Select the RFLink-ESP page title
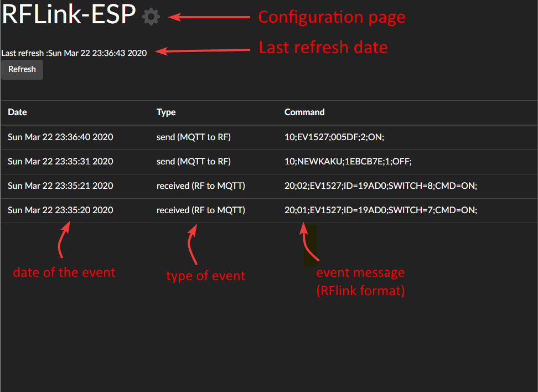 [x=69, y=14]
